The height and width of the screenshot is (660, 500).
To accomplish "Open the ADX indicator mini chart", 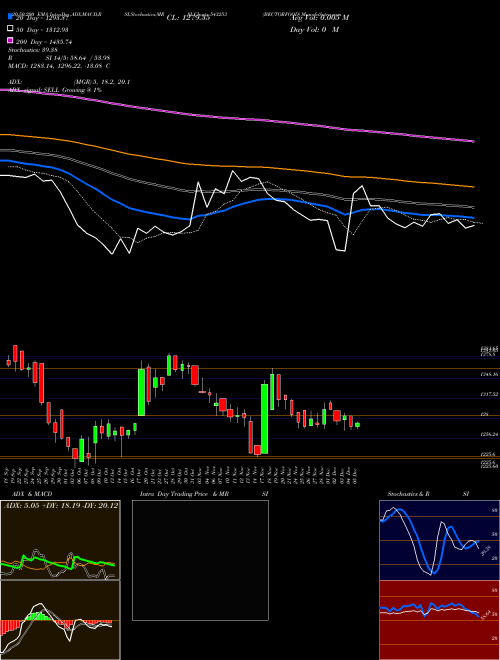I will tap(60, 540).
